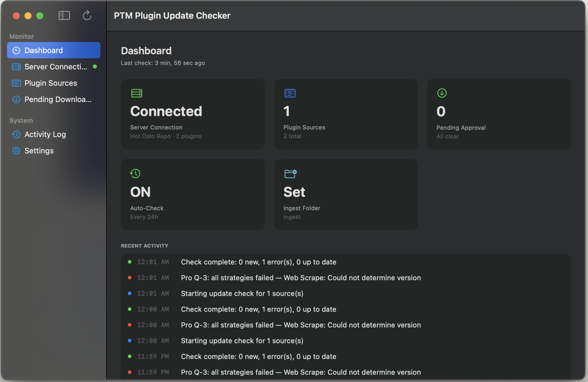Click the '2 total' text on Plugin Sources card
Viewport: 588px width, 382px height.
click(x=292, y=136)
